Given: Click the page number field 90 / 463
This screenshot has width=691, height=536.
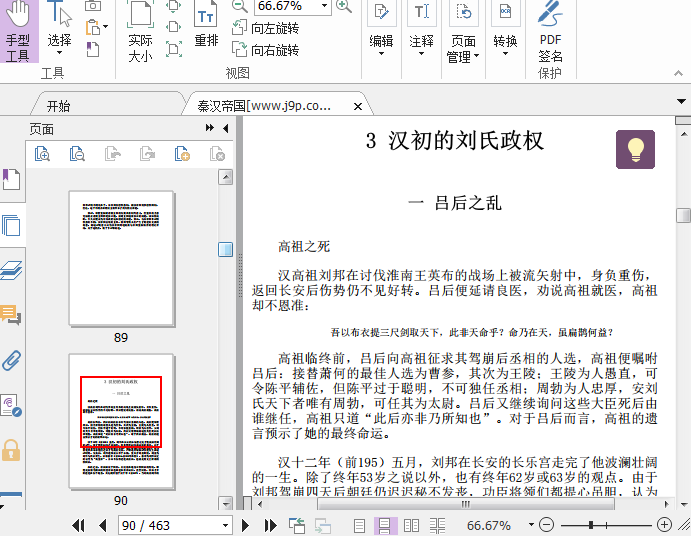Looking at the screenshot, I should click(170, 525).
